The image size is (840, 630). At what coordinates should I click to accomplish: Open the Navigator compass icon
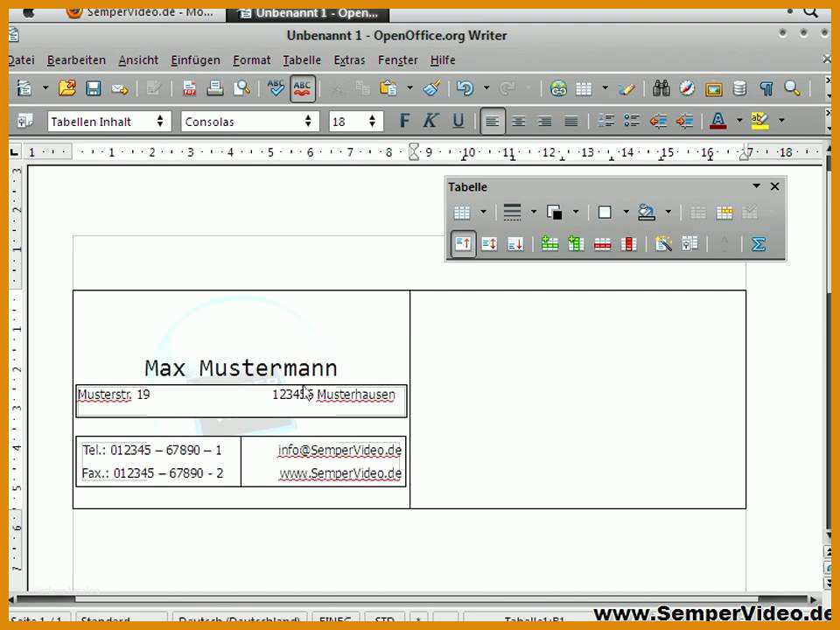pyautogui.click(x=688, y=88)
